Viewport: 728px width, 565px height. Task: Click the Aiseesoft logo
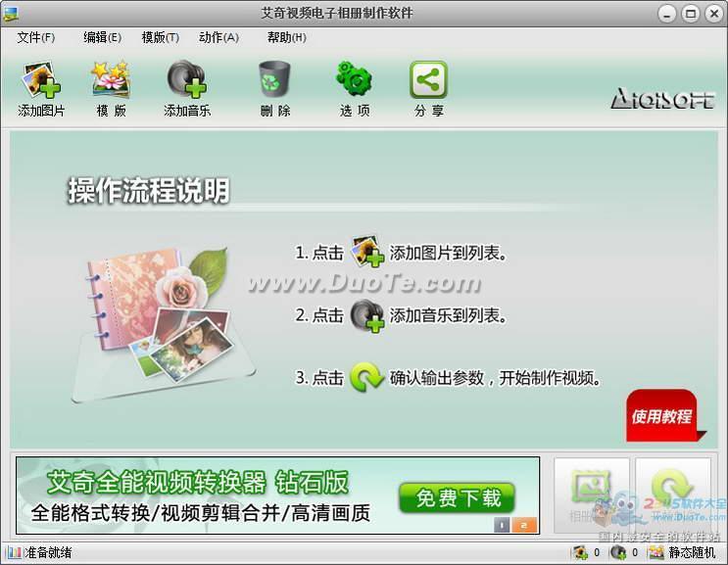[663, 98]
